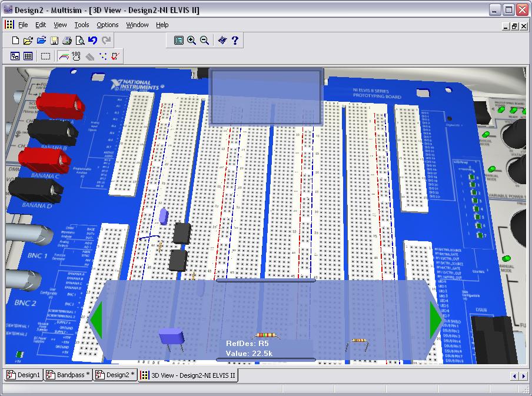Image resolution: width=532 pixels, height=396 pixels.
Task: Pick the blue capacitor in parts tray
Action: coord(171,337)
